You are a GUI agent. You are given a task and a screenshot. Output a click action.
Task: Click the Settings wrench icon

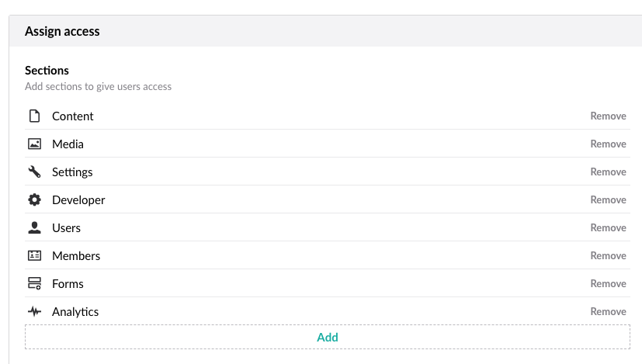34,172
